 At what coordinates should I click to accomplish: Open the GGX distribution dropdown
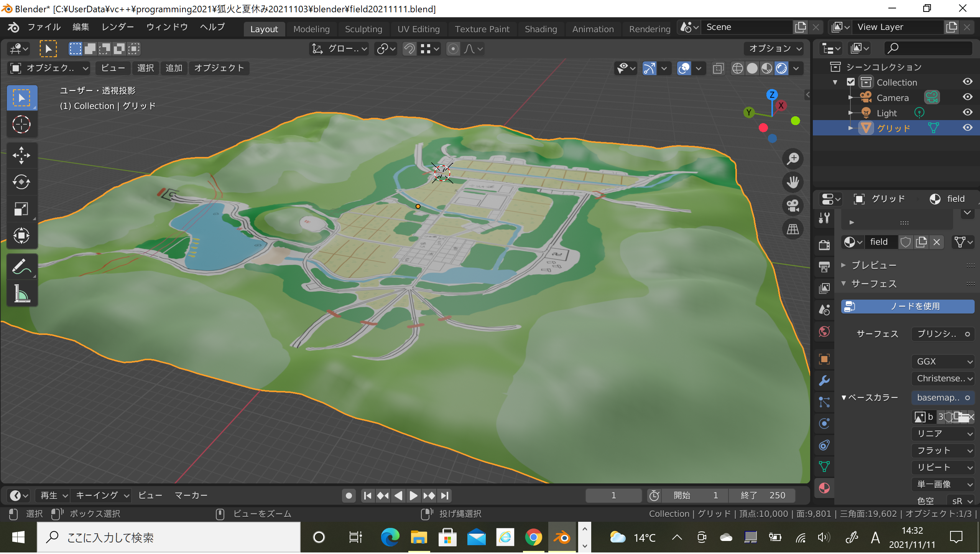[x=943, y=361]
